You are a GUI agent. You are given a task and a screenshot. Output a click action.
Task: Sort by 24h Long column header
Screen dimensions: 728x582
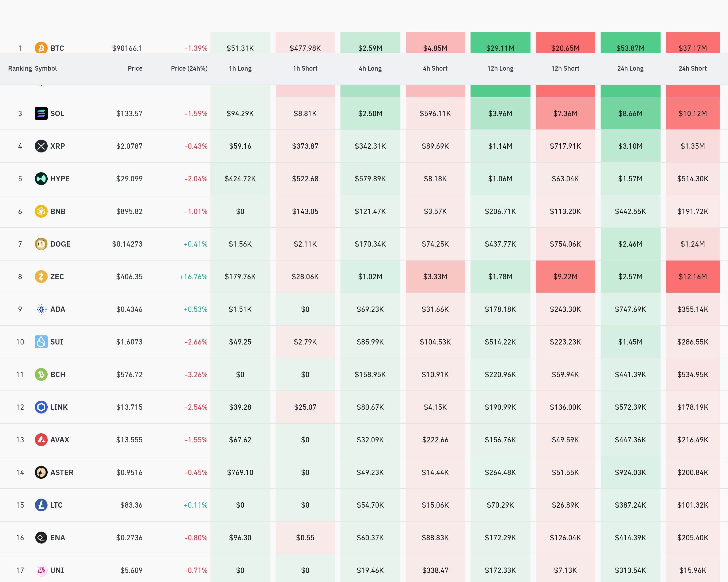tap(630, 68)
